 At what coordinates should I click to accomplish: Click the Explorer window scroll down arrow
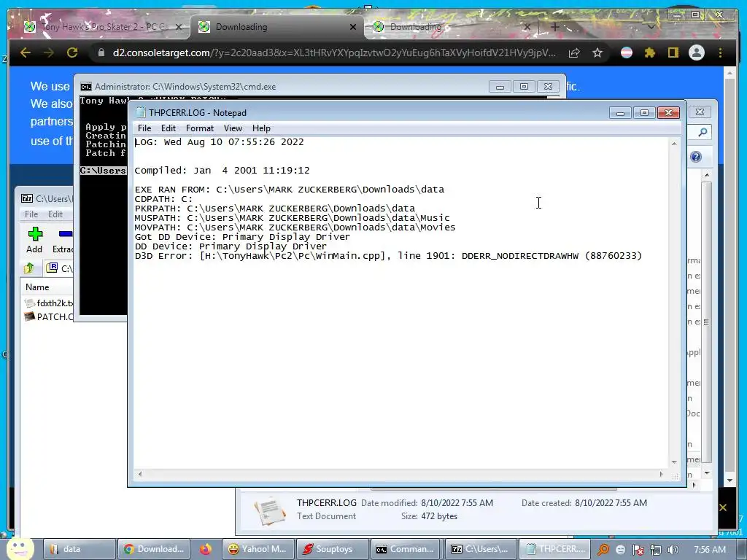pyautogui.click(x=707, y=472)
